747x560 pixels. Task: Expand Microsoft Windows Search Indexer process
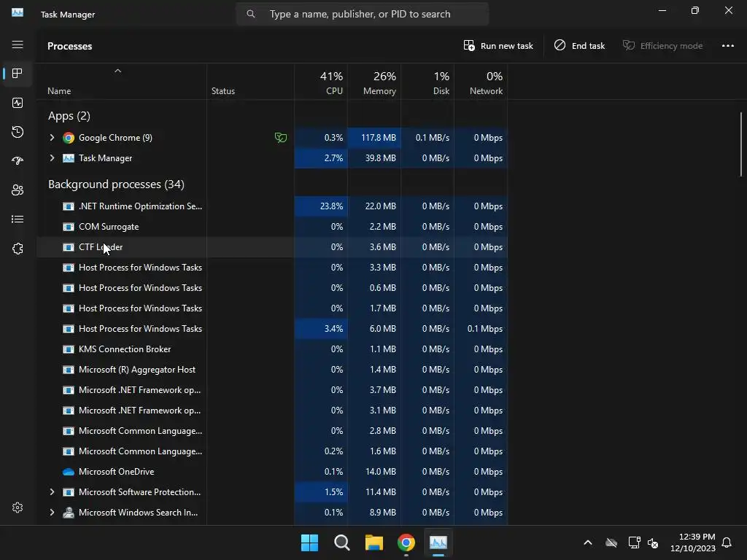tap(52, 513)
